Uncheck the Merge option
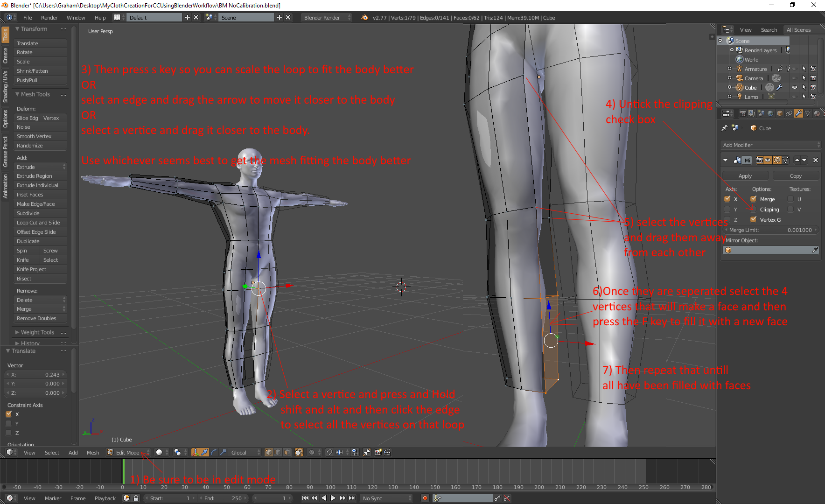Screen dimensions: 825x504 tap(753, 199)
